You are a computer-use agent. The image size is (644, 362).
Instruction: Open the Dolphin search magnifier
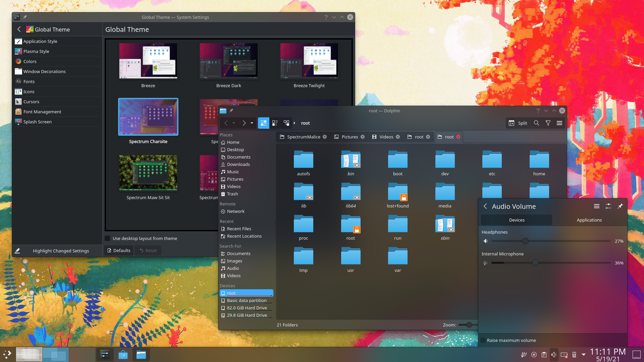pyautogui.click(x=537, y=123)
